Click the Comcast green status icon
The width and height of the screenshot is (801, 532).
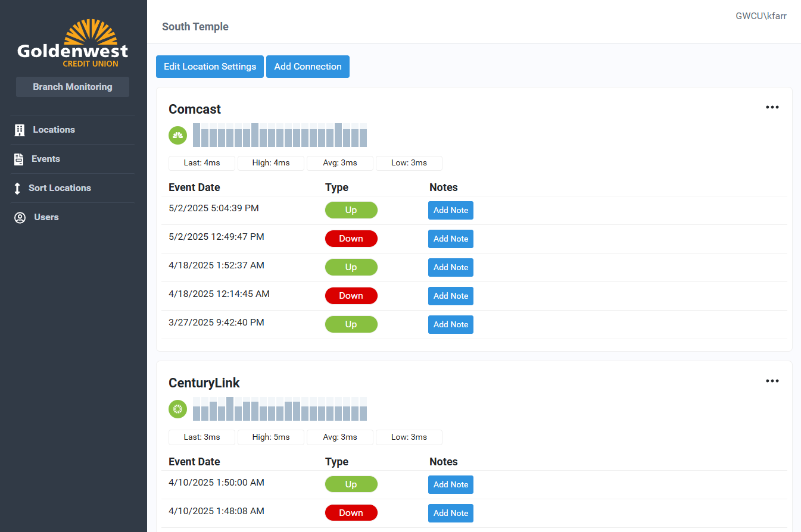(x=177, y=136)
